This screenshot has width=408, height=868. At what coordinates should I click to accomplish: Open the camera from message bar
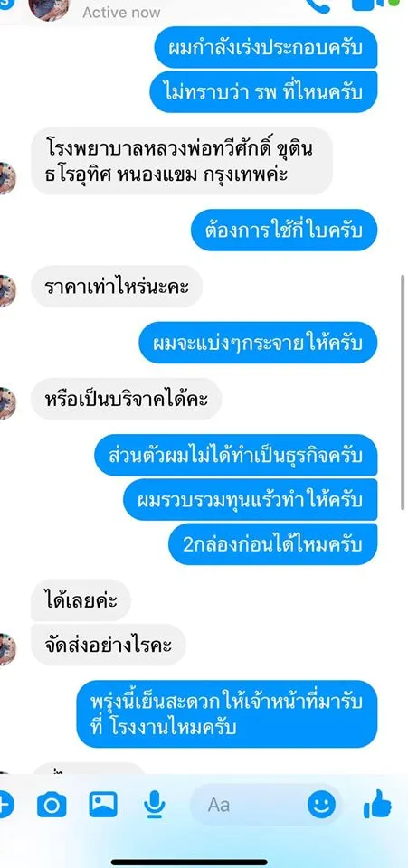click(x=52, y=805)
